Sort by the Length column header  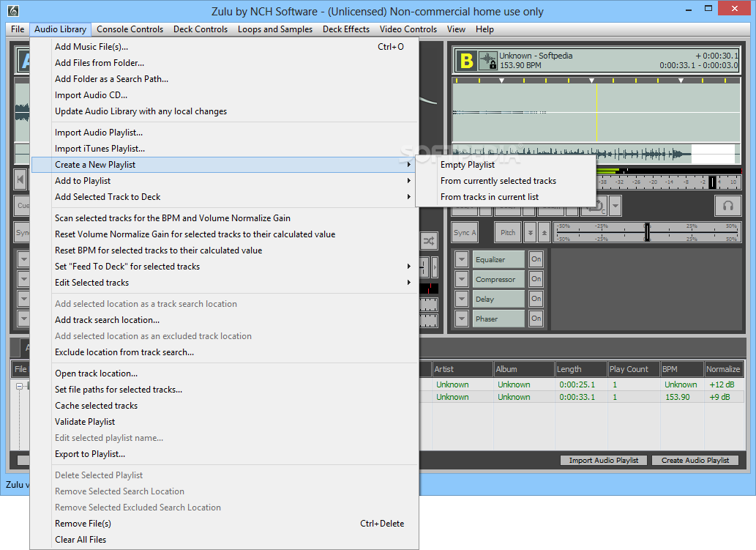click(x=580, y=369)
